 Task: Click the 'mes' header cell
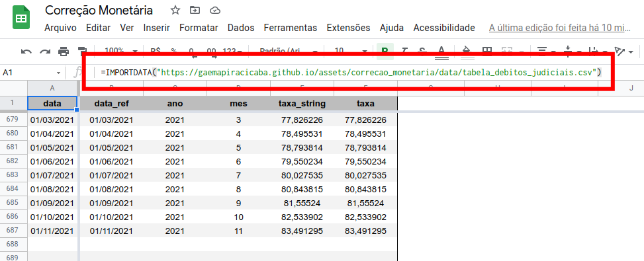point(239,103)
